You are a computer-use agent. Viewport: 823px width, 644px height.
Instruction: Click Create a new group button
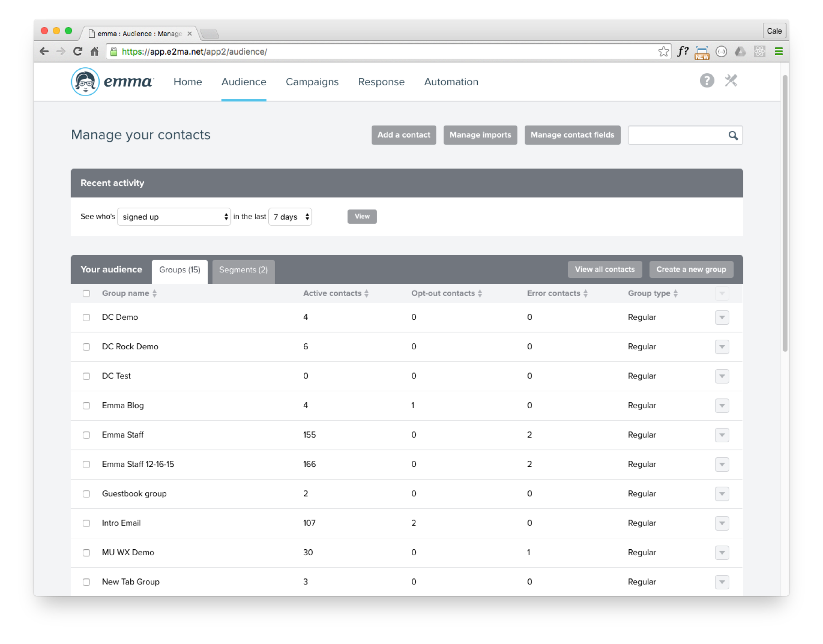(x=690, y=270)
